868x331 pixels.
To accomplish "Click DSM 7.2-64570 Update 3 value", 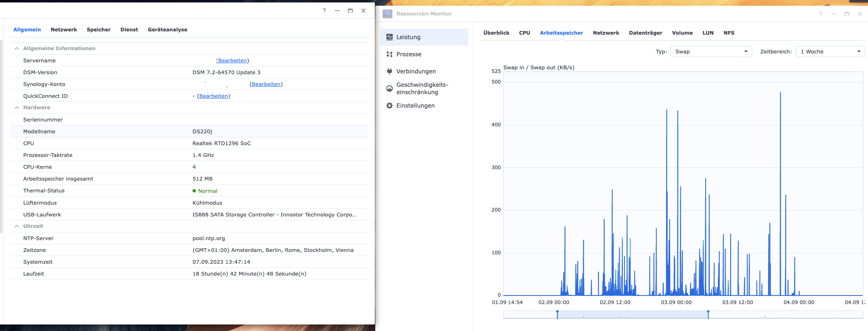I will point(226,73).
